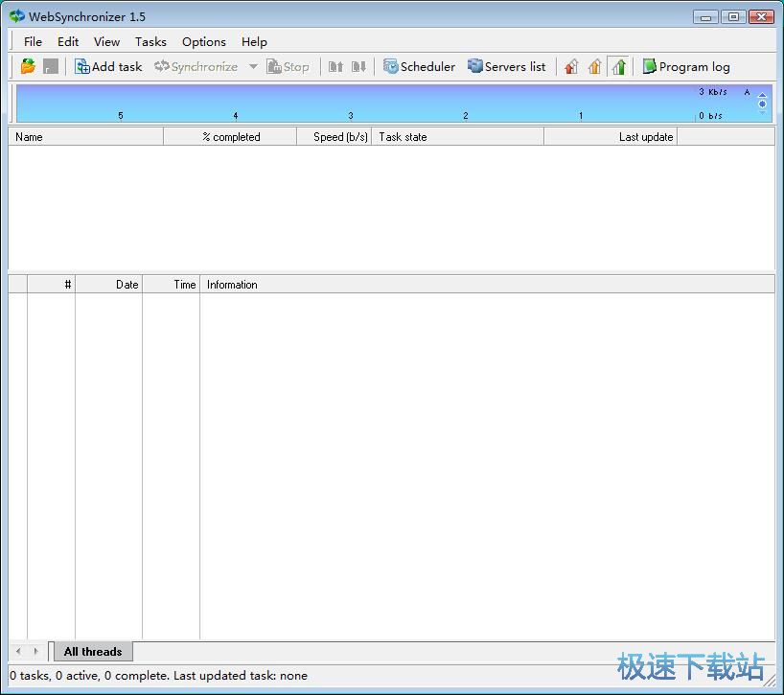This screenshot has height=695, width=784.
Task: Click the Information column header in log
Action: coord(487,285)
